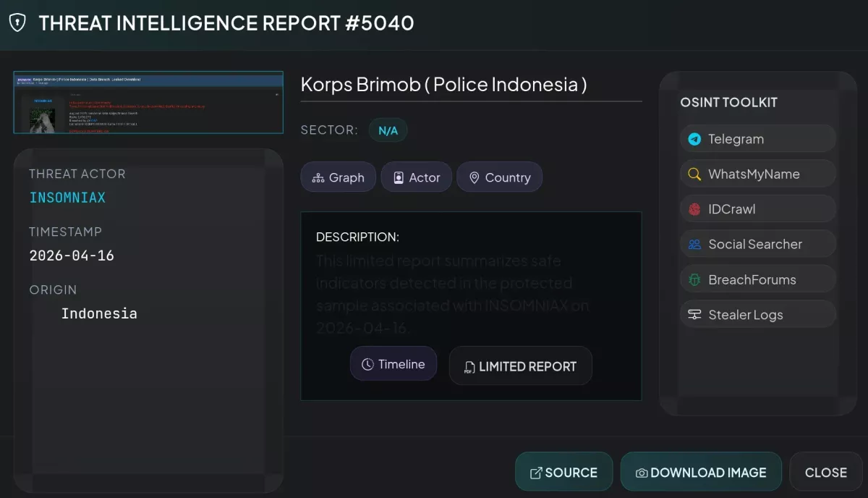Screen dimensions: 868x498
Task: Click the THREAT ACTOR label
Action: (77, 174)
